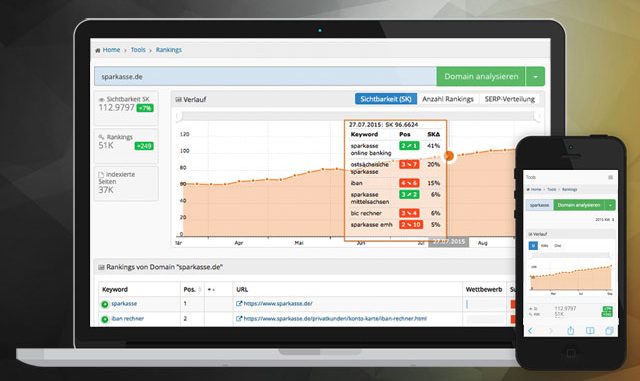
Task: Open hamburger menu on phone screen
Action: 611,177
